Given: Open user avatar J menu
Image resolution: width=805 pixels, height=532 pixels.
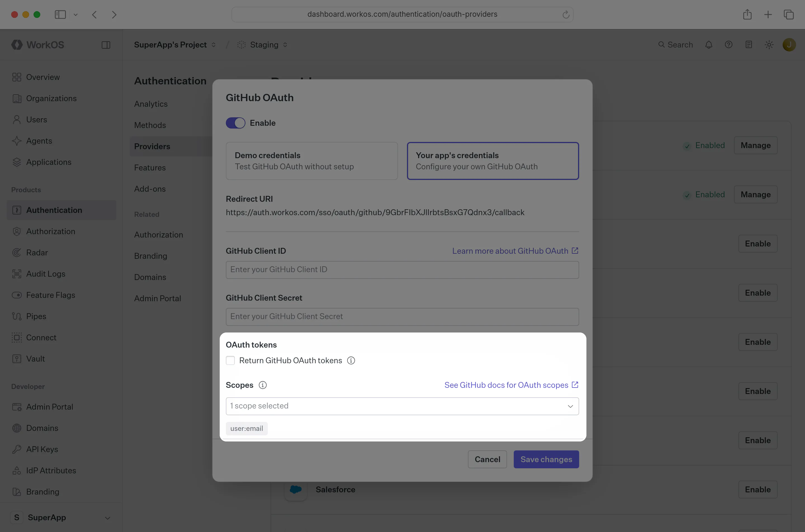Looking at the screenshot, I should tap(789, 45).
